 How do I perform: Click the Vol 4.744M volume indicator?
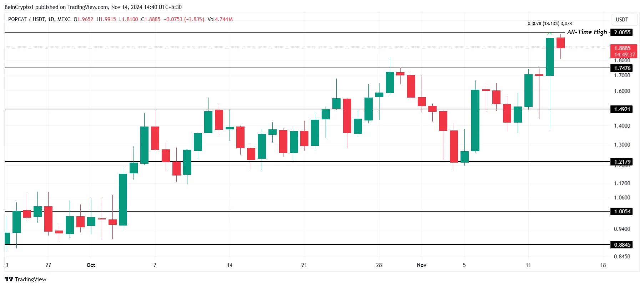point(220,19)
